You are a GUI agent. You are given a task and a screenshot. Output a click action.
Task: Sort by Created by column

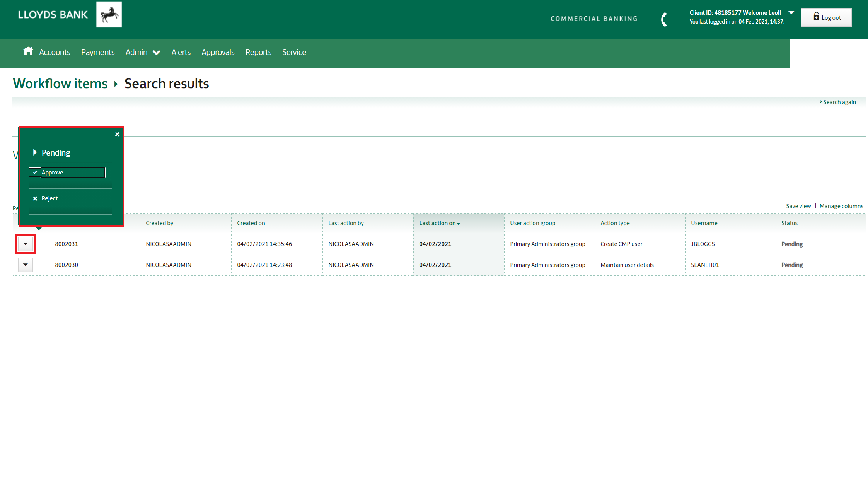pyautogui.click(x=159, y=223)
